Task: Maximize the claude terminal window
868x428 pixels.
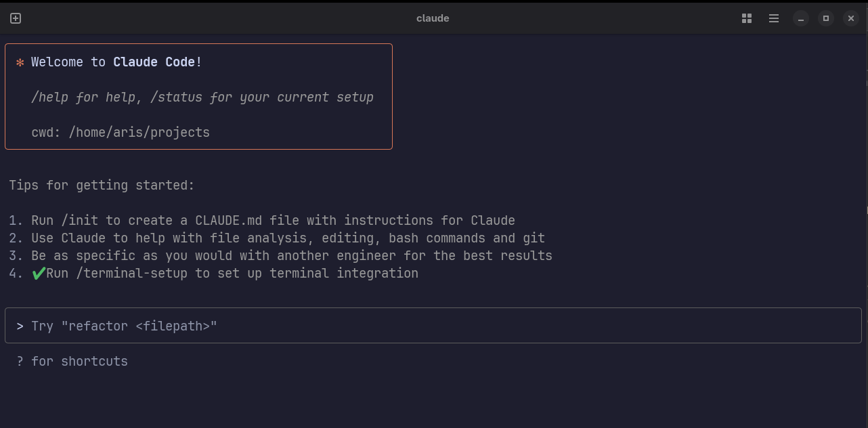Action: click(x=826, y=18)
